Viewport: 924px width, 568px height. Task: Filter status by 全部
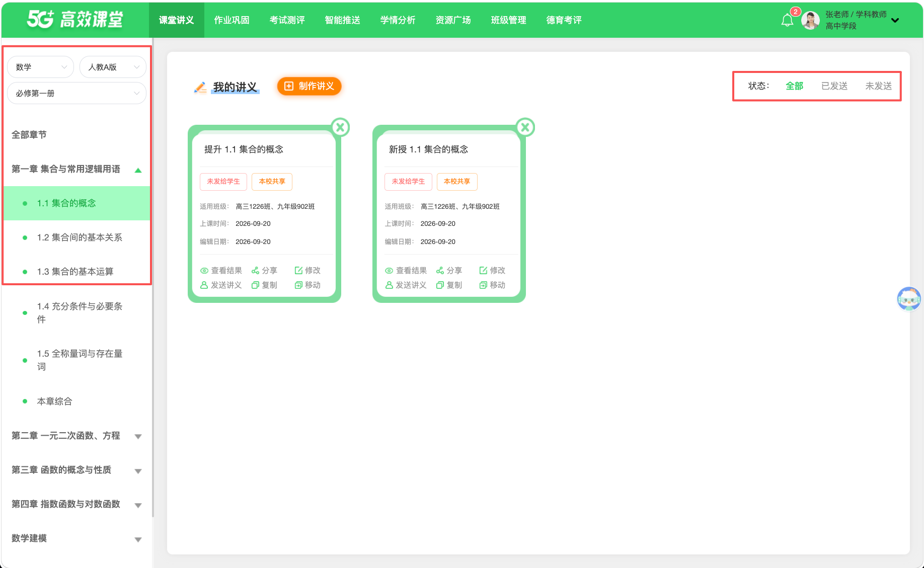pyautogui.click(x=794, y=86)
